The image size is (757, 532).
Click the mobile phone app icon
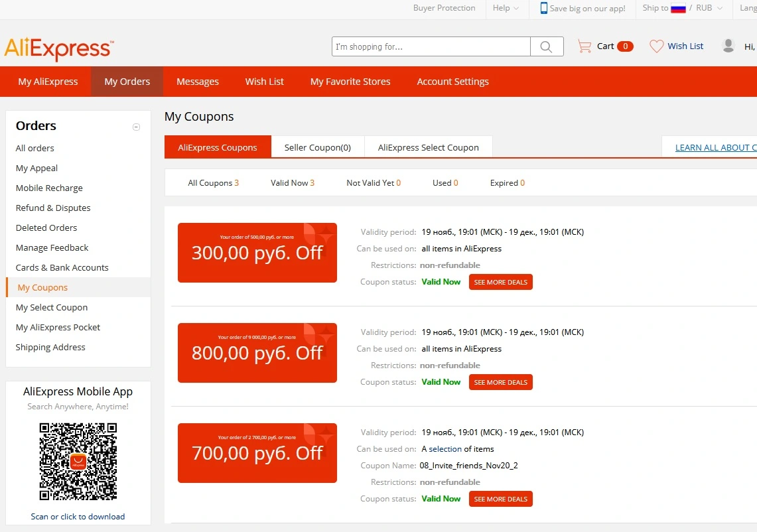coord(543,8)
